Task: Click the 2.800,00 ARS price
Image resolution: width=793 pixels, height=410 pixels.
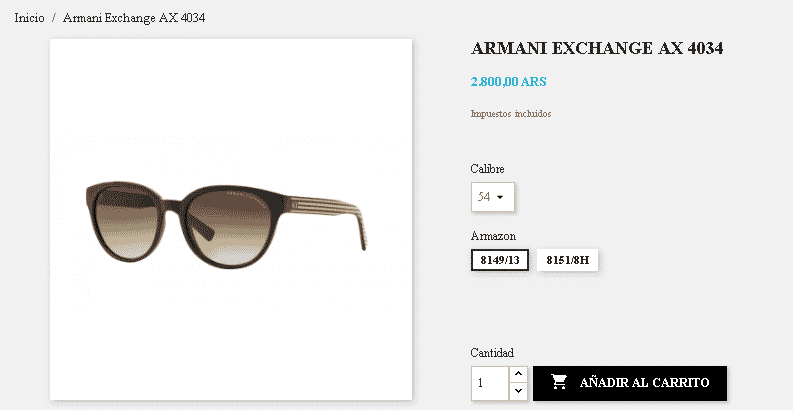Action: [x=508, y=82]
